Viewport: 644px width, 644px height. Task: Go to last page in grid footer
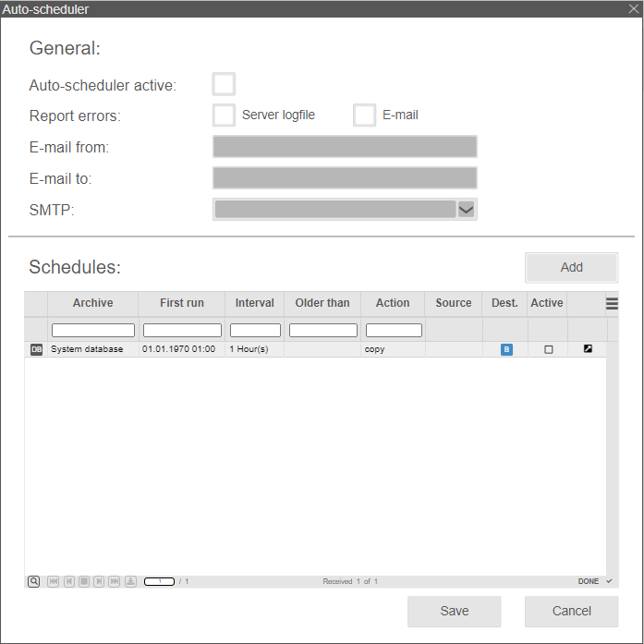115,581
